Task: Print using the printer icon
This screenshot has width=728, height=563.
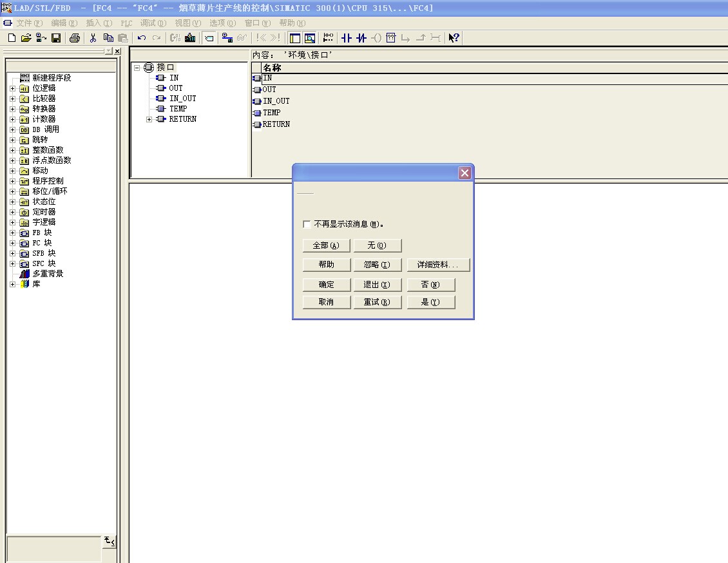Action: tap(75, 38)
